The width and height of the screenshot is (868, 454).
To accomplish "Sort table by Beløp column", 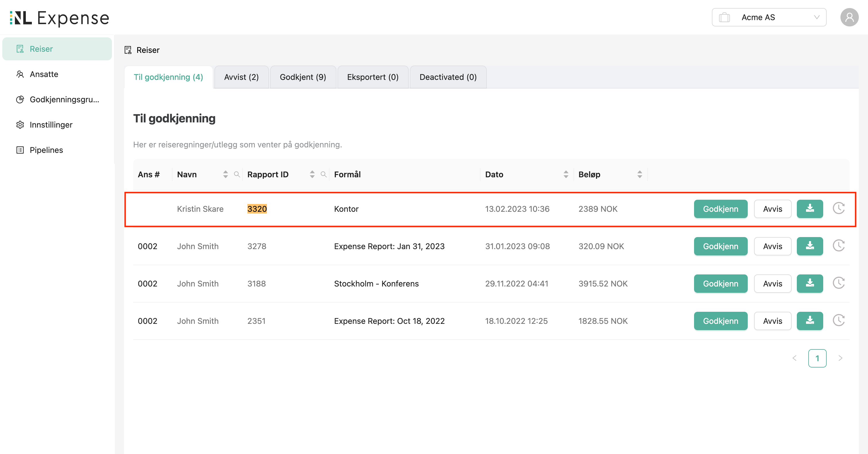I will pos(640,174).
